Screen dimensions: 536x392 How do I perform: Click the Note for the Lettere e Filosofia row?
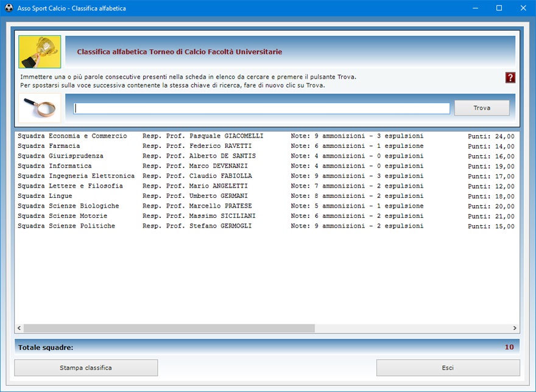point(357,186)
